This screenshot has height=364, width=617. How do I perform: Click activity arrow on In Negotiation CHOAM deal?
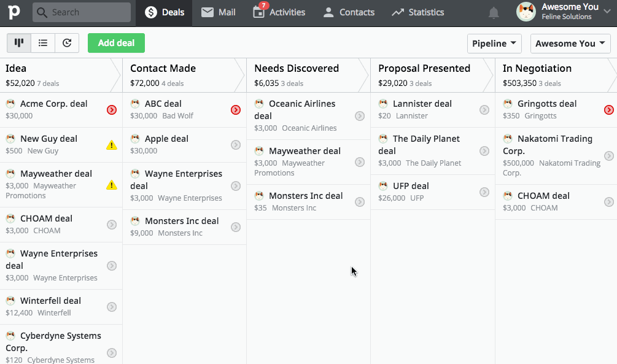609,202
